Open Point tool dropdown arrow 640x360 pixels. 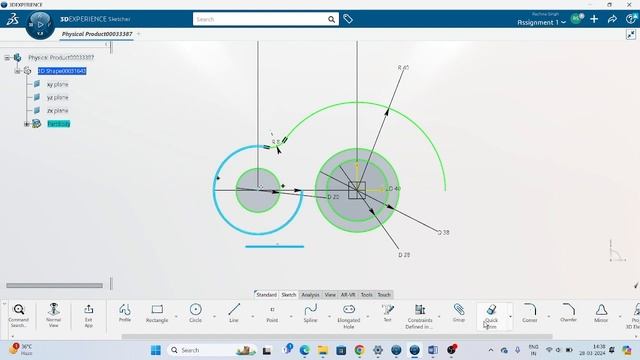click(x=291, y=316)
